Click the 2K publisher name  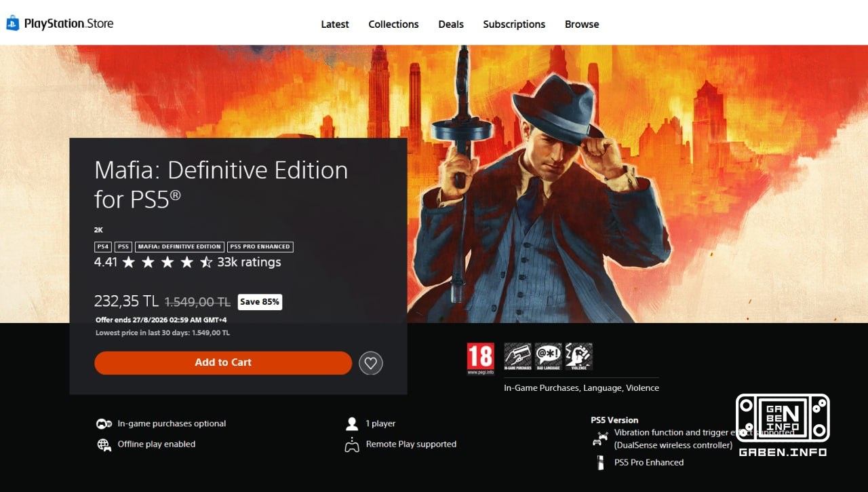98,230
